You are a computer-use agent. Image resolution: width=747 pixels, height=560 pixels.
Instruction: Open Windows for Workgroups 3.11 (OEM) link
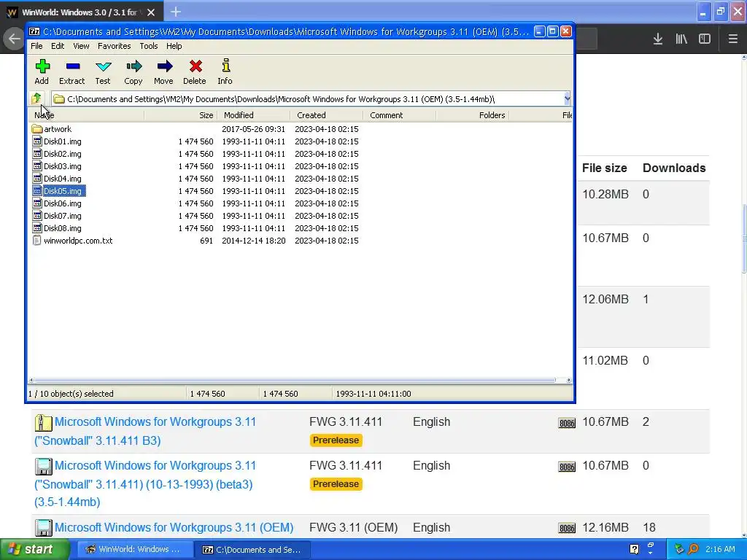point(174,528)
